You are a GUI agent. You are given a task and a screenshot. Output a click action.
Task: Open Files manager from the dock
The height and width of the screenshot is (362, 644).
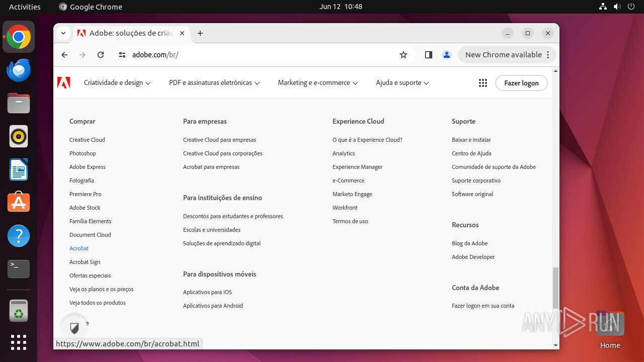pyautogui.click(x=19, y=104)
